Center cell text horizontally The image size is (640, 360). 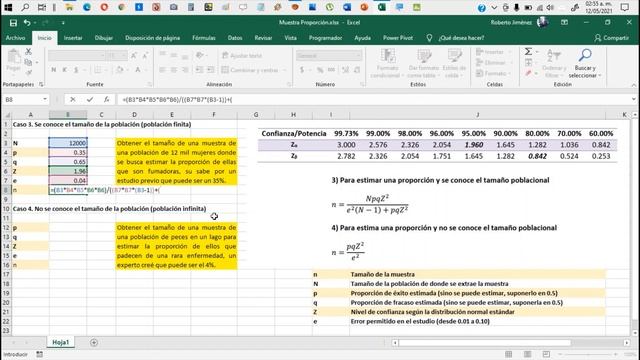tap(173, 70)
